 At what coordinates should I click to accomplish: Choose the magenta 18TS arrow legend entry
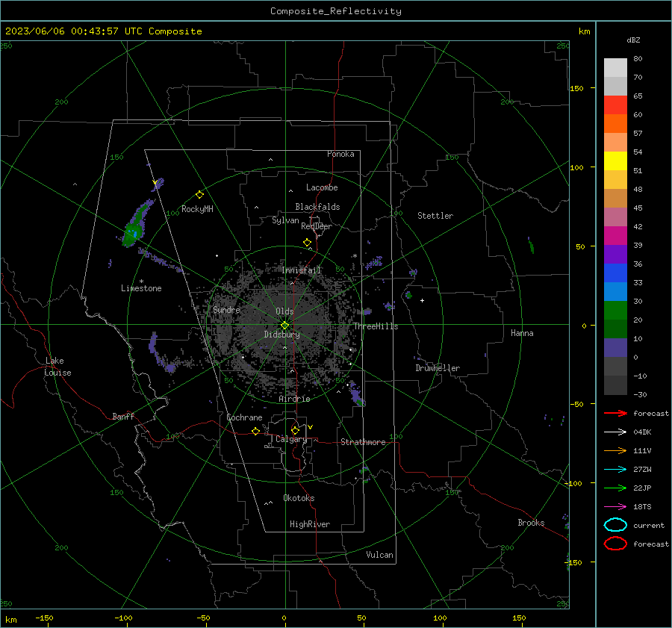[x=615, y=507]
